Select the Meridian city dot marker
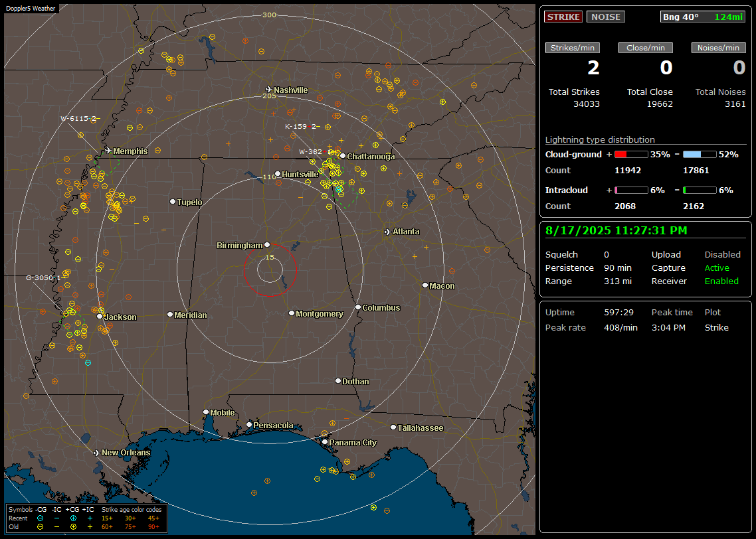Image resolution: width=756 pixels, height=539 pixels. [x=169, y=315]
